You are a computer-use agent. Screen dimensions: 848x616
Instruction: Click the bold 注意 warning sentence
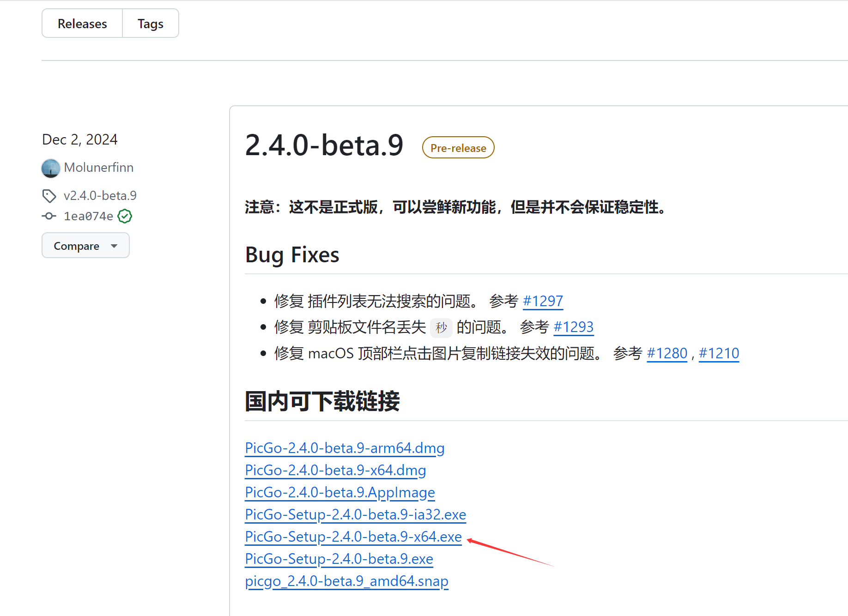pos(456,207)
